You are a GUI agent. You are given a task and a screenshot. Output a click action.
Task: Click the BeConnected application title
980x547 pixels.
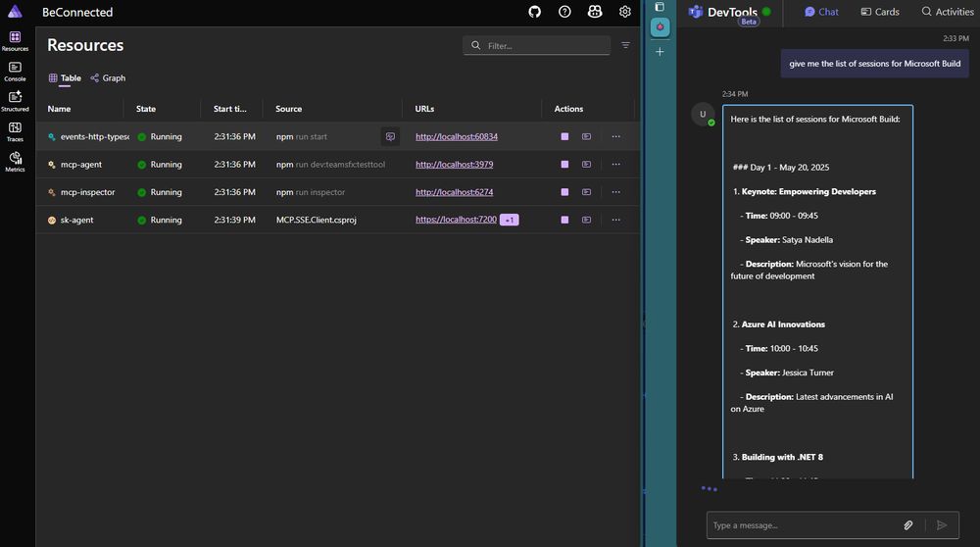coord(77,12)
